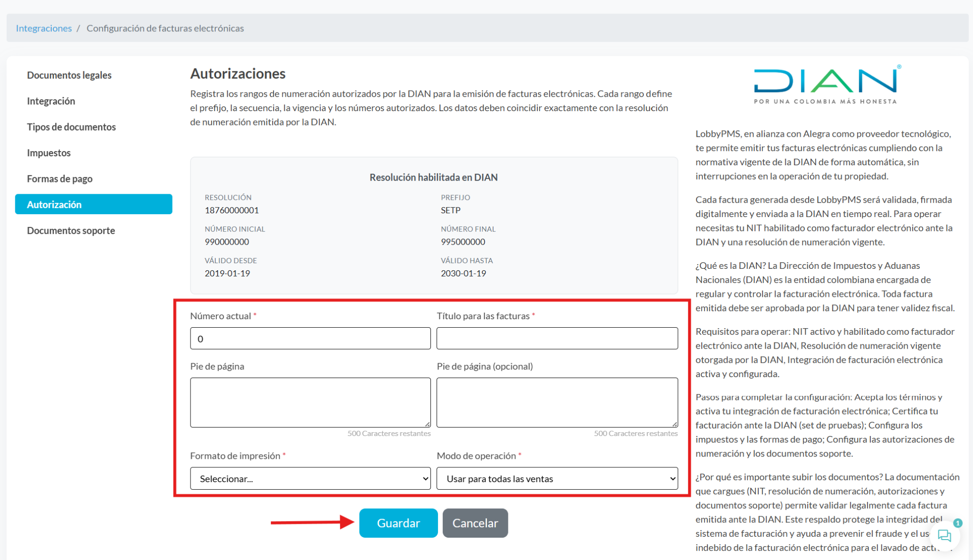Select the active Autorización menu item
Viewport: 973px width, 560px height.
point(94,204)
